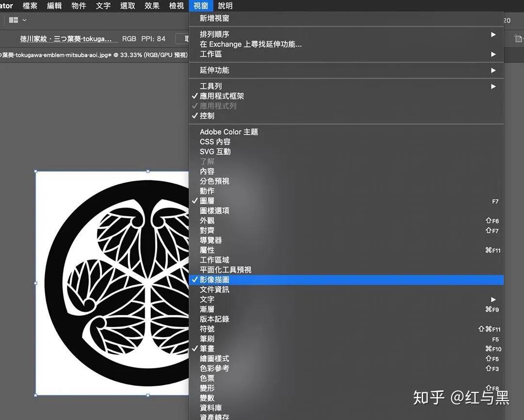Open the 符號 panel
The width and height of the screenshot is (524, 420).
click(346, 329)
